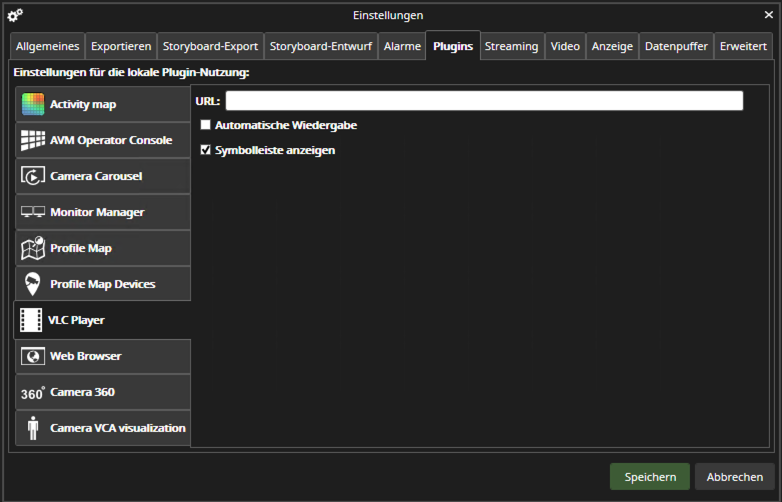782x502 pixels.
Task: Select the Activity map plugin icon
Action: pos(34,105)
